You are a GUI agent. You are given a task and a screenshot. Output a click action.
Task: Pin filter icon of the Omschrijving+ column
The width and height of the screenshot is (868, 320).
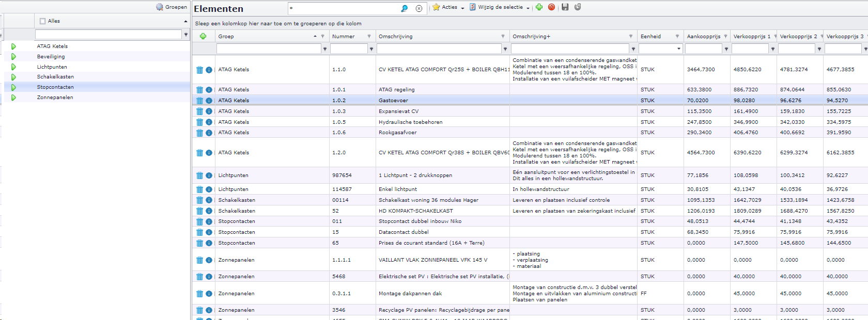[x=630, y=37]
